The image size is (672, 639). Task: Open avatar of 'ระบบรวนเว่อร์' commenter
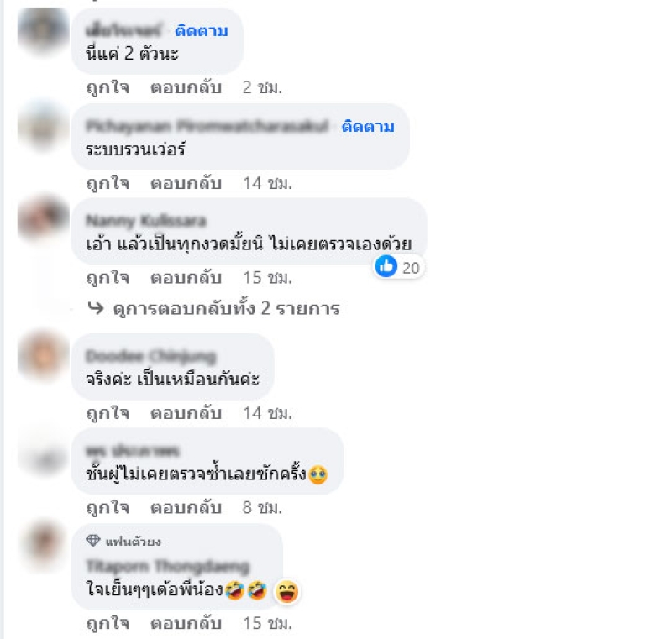[x=44, y=127]
